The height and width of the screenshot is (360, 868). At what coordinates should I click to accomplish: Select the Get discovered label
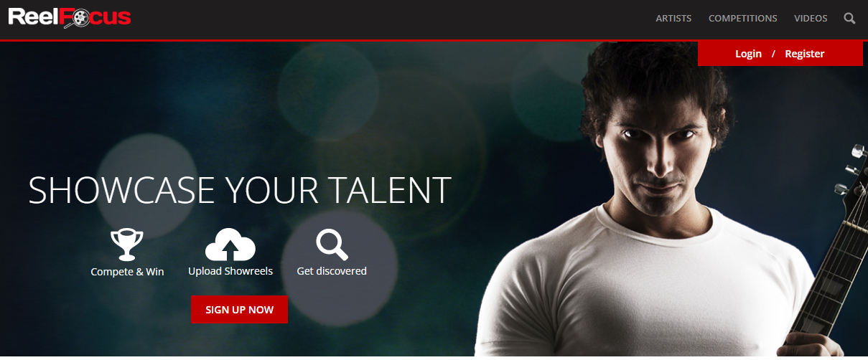332,271
